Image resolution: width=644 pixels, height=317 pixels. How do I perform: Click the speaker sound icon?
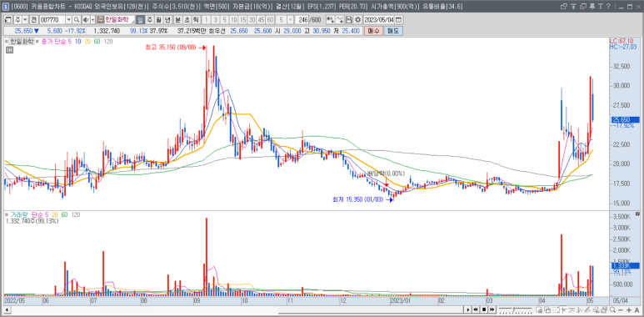pos(86,20)
